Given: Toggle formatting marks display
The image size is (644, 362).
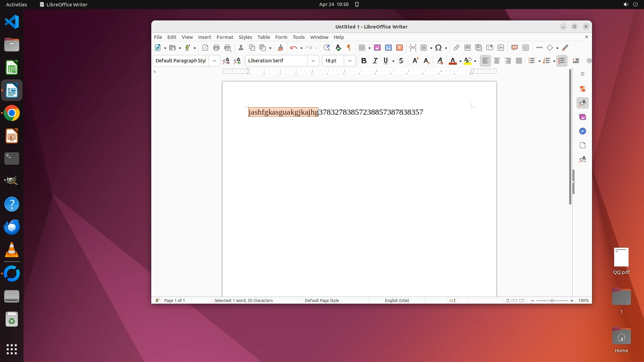Looking at the screenshot, I should tap(349, 48).
